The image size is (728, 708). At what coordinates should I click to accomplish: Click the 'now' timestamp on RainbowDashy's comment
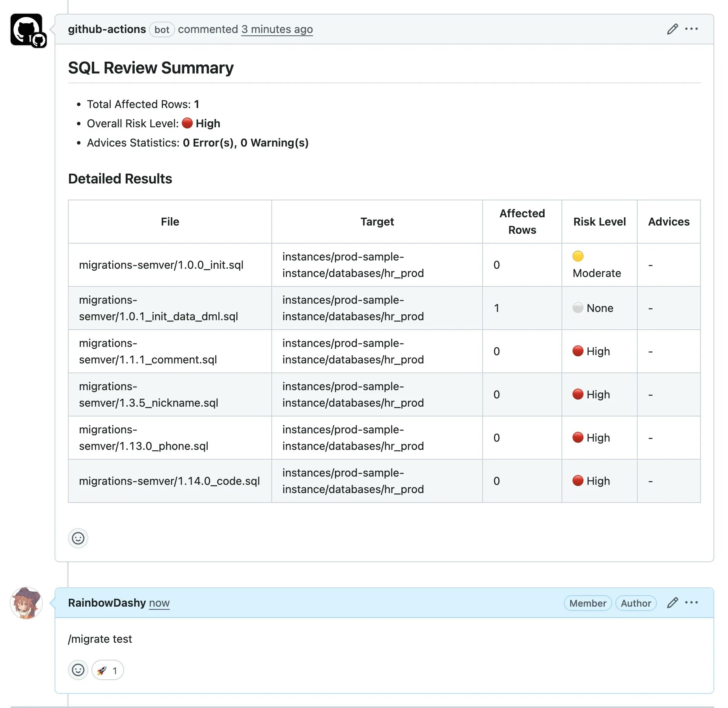pos(159,603)
